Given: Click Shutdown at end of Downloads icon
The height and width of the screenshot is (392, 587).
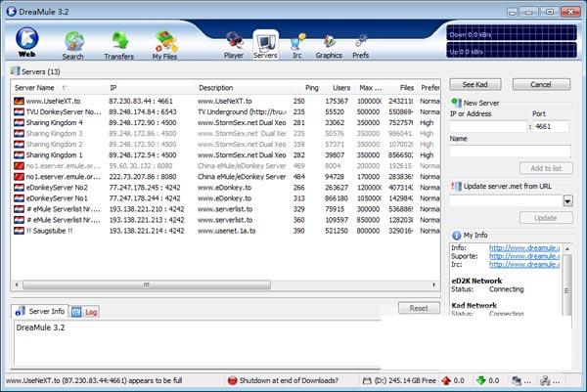Looking at the screenshot, I should coord(233,380).
